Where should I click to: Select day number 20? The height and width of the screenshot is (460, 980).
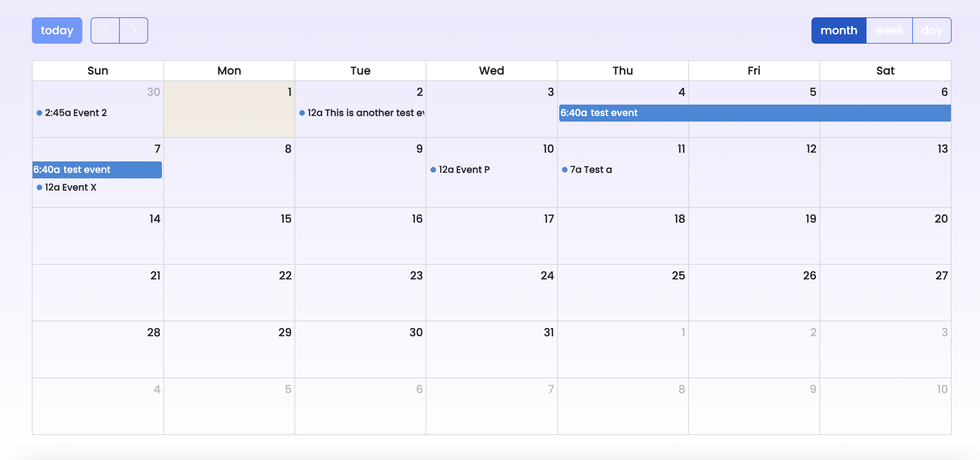tap(941, 219)
